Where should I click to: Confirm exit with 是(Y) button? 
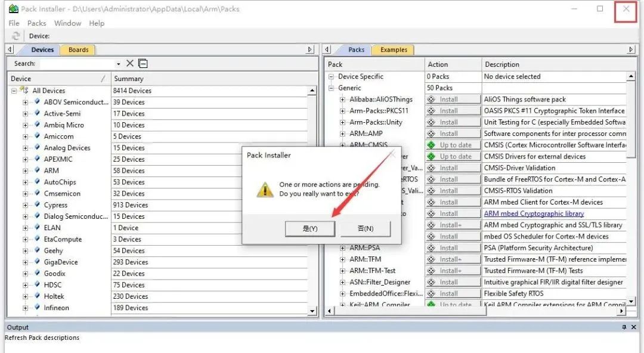[x=310, y=228]
